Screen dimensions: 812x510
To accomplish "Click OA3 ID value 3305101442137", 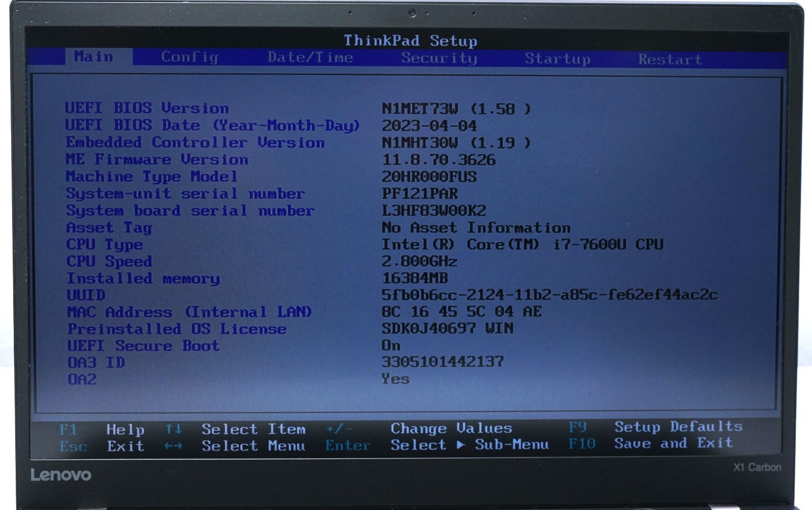I will coord(443,362).
